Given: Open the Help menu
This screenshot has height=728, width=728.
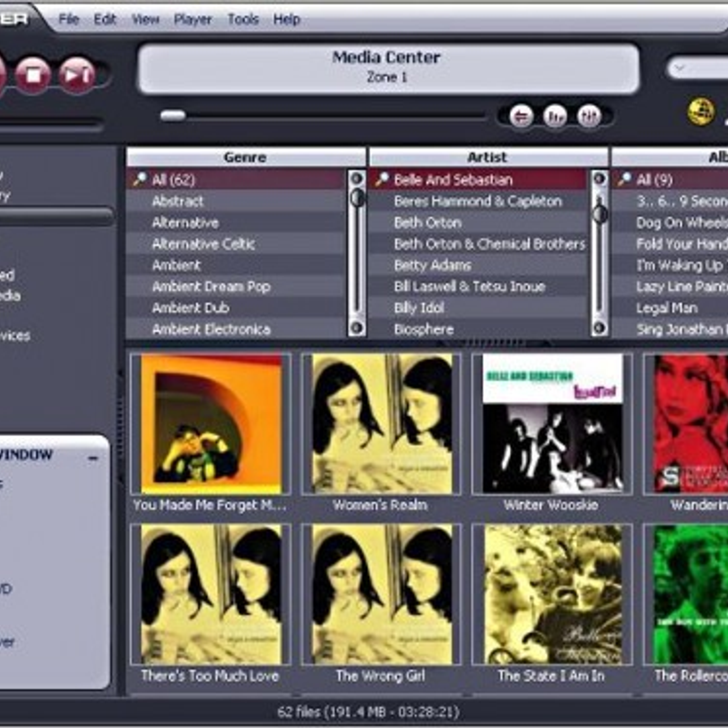Looking at the screenshot, I should tap(287, 19).
